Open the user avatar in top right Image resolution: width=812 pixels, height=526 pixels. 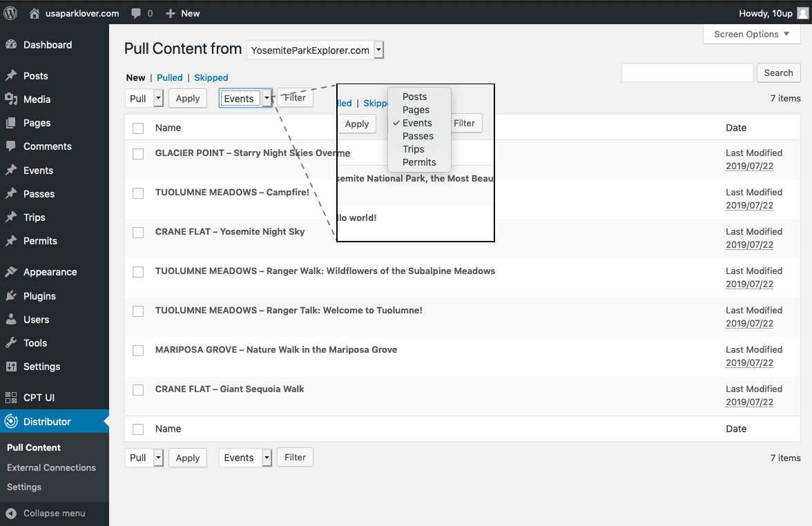[x=803, y=13]
